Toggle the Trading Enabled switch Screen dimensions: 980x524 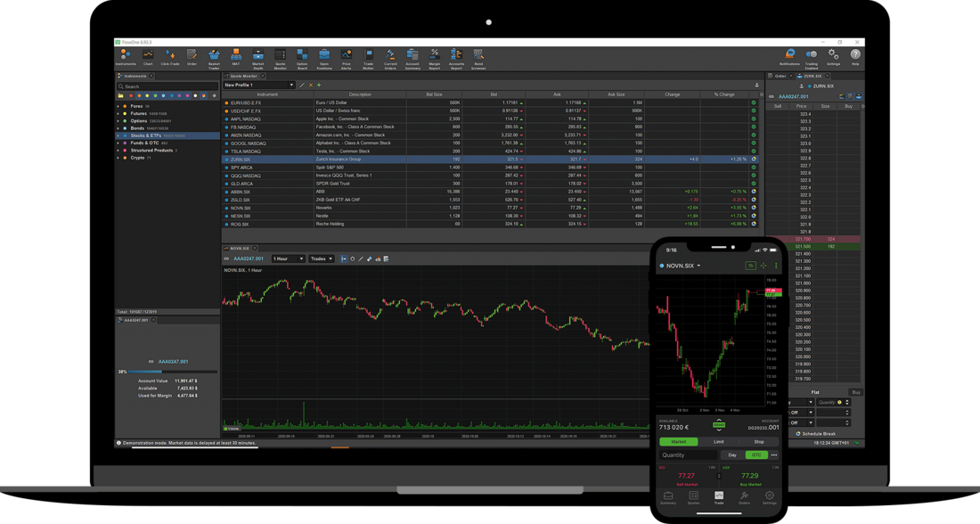[x=812, y=58]
